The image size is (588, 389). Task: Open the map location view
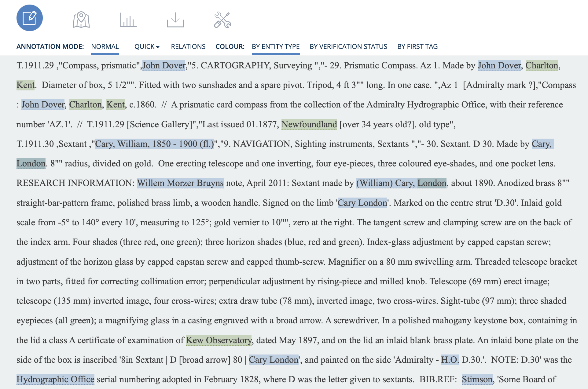pyautogui.click(x=81, y=20)
